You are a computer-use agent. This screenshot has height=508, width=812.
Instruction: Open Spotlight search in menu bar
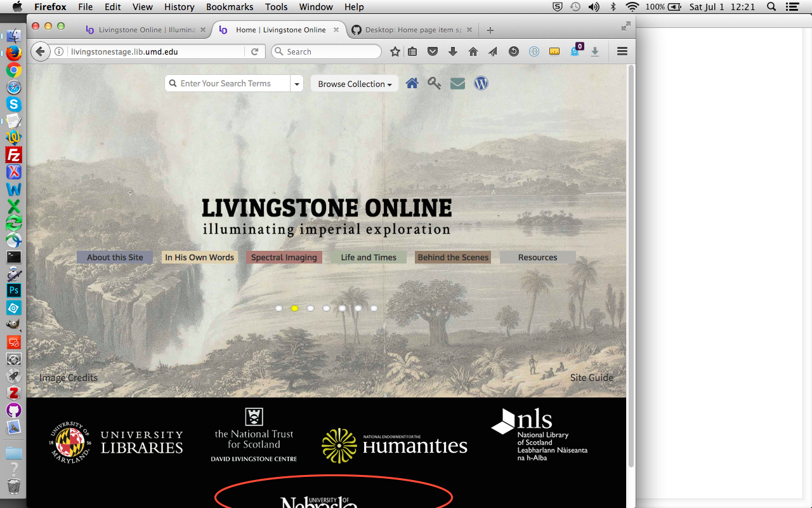pos(771,7)
